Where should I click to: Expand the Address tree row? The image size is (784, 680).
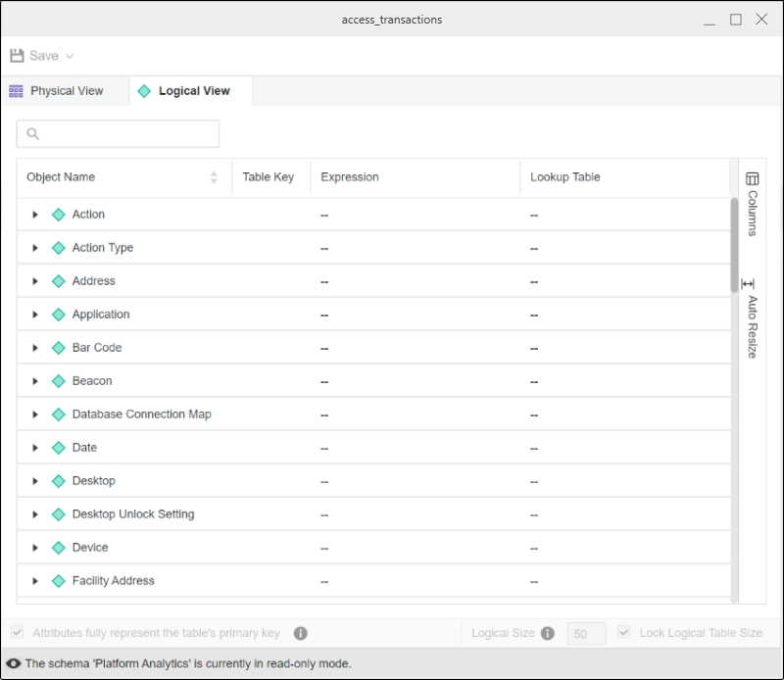(35, 281)
